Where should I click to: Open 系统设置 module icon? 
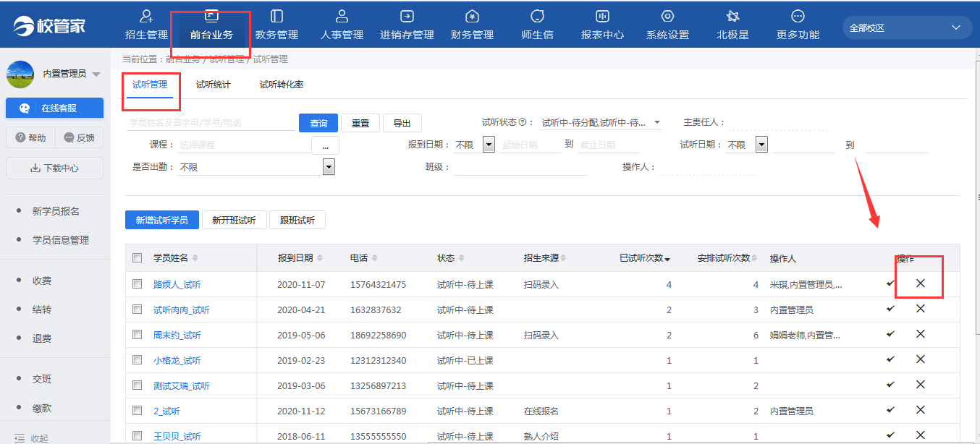pyautogui.click(x=667, y=16)
